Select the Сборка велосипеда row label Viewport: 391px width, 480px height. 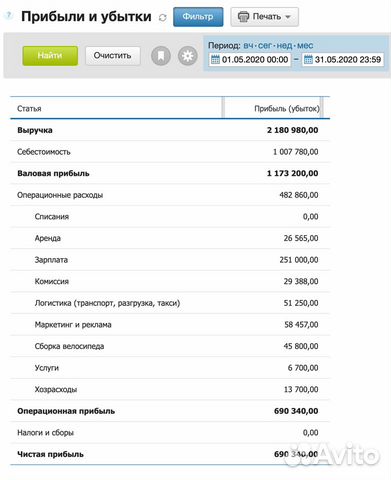(69, 346)
